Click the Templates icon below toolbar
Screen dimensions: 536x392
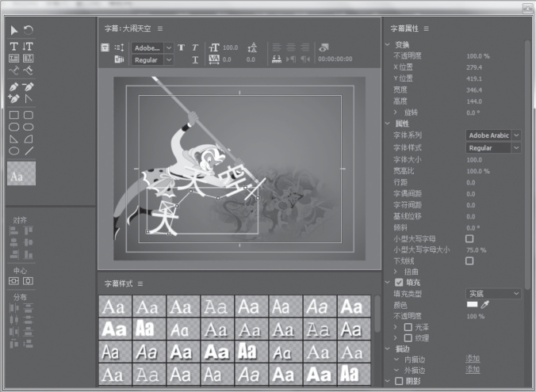click(x=119, y=59)
